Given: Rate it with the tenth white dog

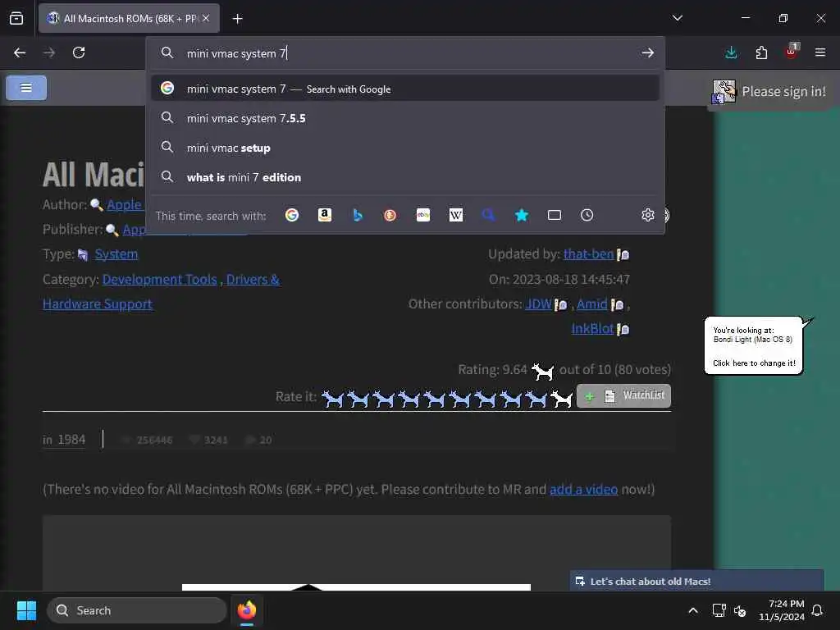Looking at the screenshot, I should coord(561,398).
